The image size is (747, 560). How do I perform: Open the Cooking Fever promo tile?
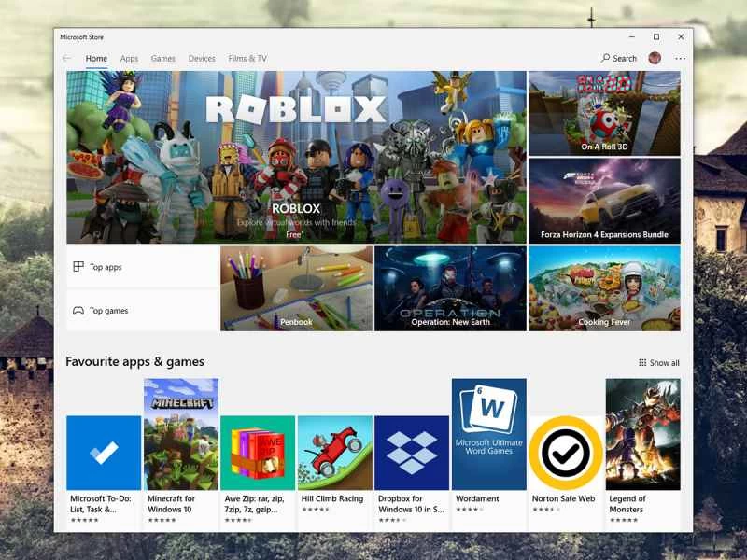tap(604, 288)
